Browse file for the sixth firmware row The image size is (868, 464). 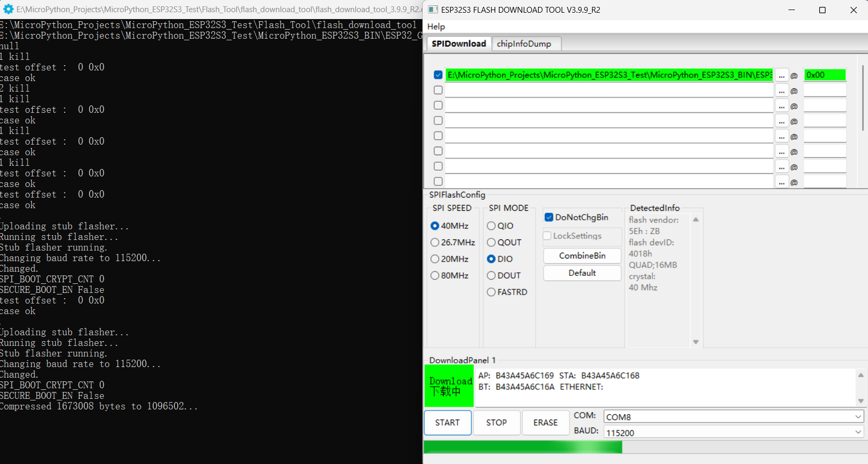782,151
